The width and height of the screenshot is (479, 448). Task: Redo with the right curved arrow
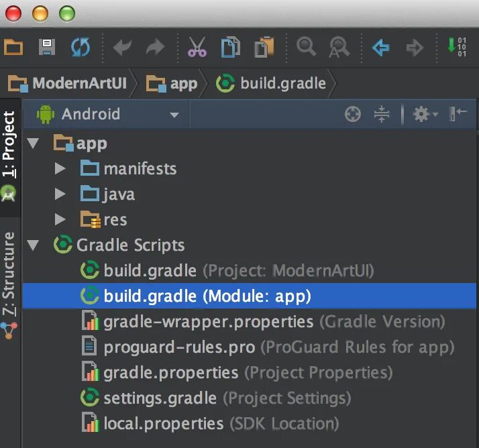155,48
